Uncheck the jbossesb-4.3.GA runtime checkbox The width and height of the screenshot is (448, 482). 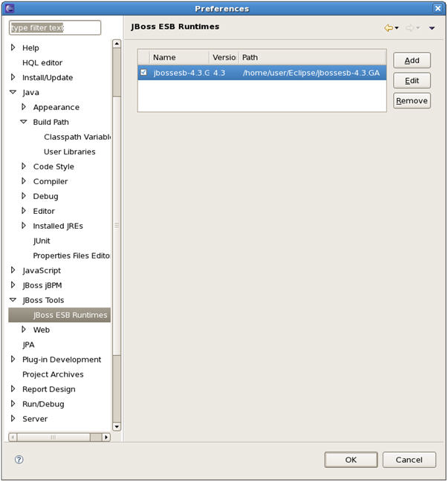pyautogui.click(x=144, y=73)
